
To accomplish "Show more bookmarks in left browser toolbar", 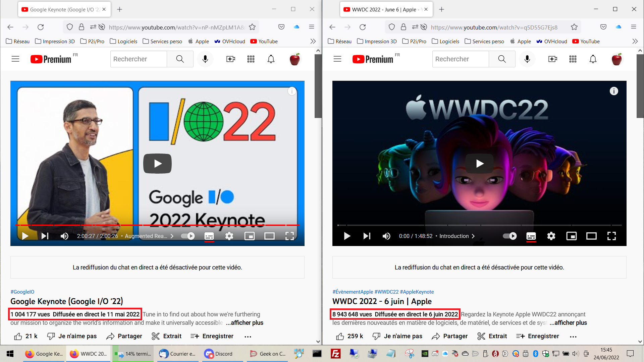I will coord(313,41).
